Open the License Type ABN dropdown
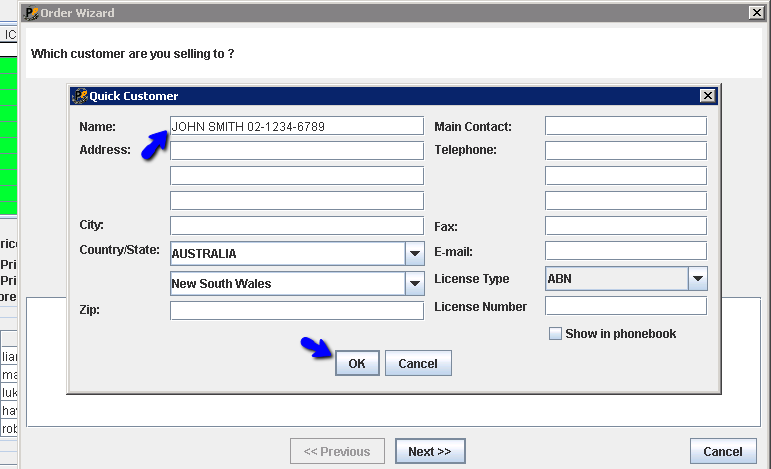Image resolution: width=771 pixels, height=469 pixels. click(697, 279)
